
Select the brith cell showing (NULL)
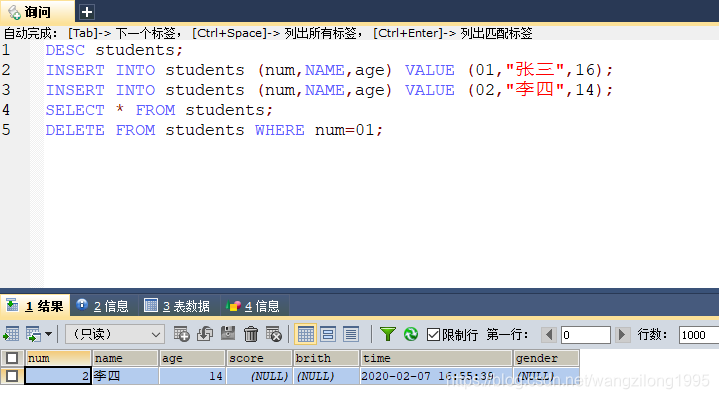(x=326, y=376)
